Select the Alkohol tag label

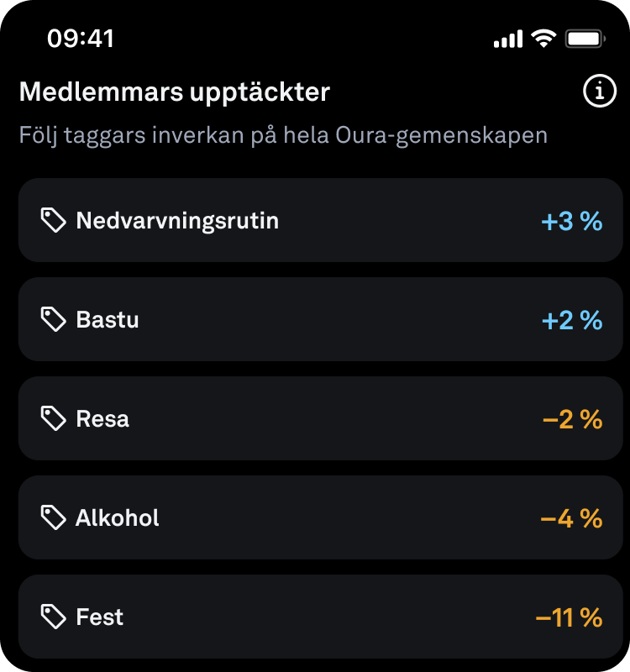pyautogui.click(x=118, y=518)
